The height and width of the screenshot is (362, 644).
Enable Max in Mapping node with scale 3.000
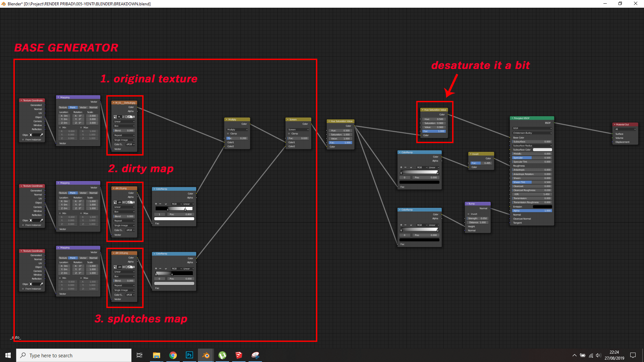(81, 128)
